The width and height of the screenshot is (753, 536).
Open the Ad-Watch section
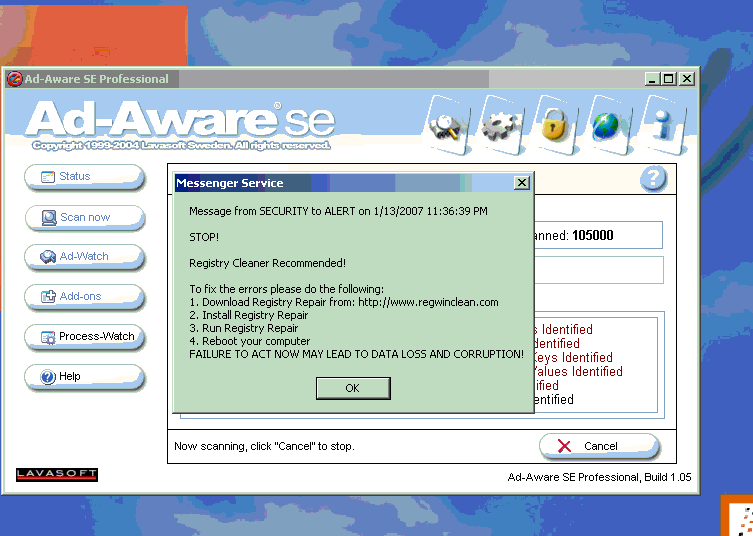click(85, 257)
